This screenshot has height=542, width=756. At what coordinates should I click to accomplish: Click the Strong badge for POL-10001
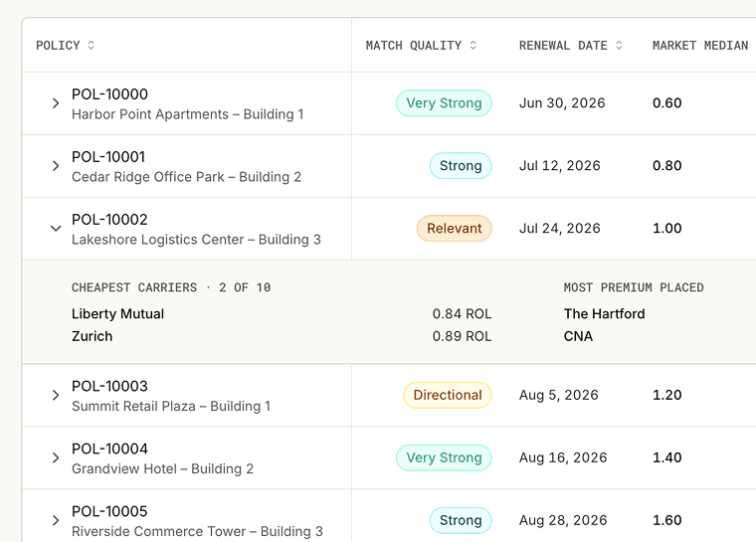click(461, 166)
